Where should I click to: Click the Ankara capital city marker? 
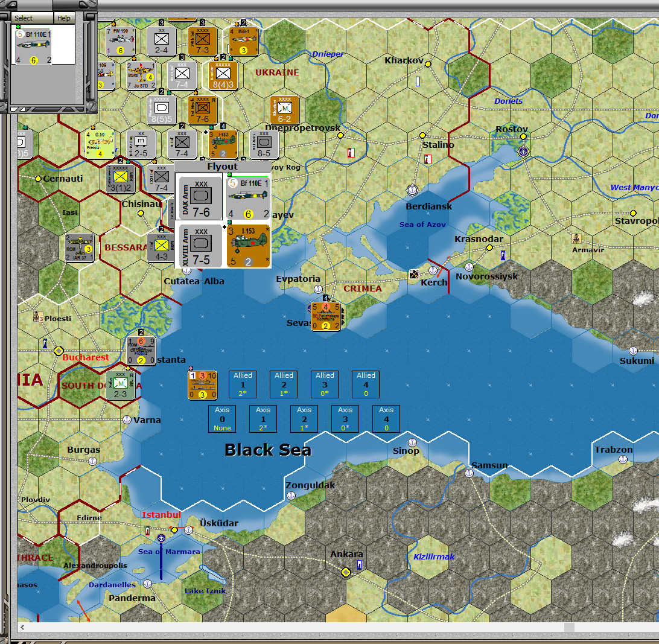(346, 572)
